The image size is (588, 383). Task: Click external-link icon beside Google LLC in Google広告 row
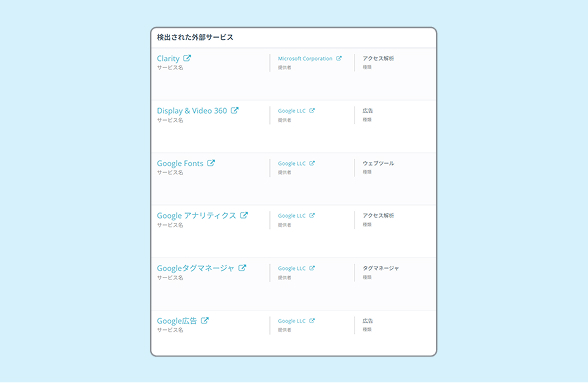tap(312, 321)
